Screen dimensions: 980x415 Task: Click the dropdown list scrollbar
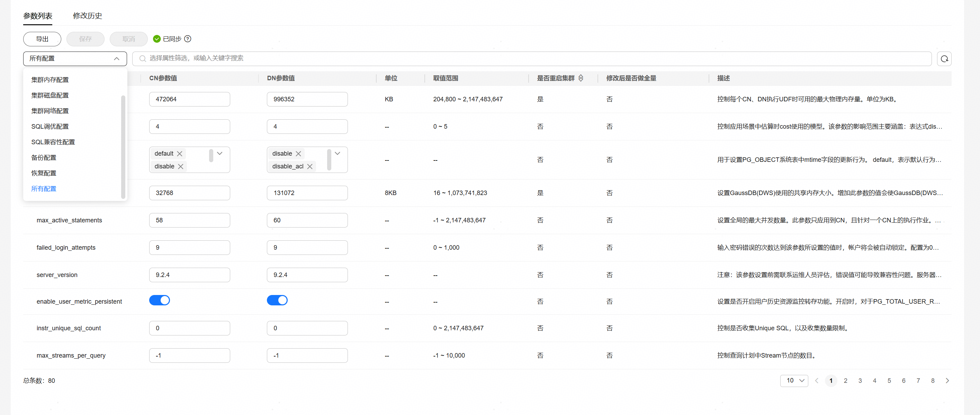tap(123, 147)
